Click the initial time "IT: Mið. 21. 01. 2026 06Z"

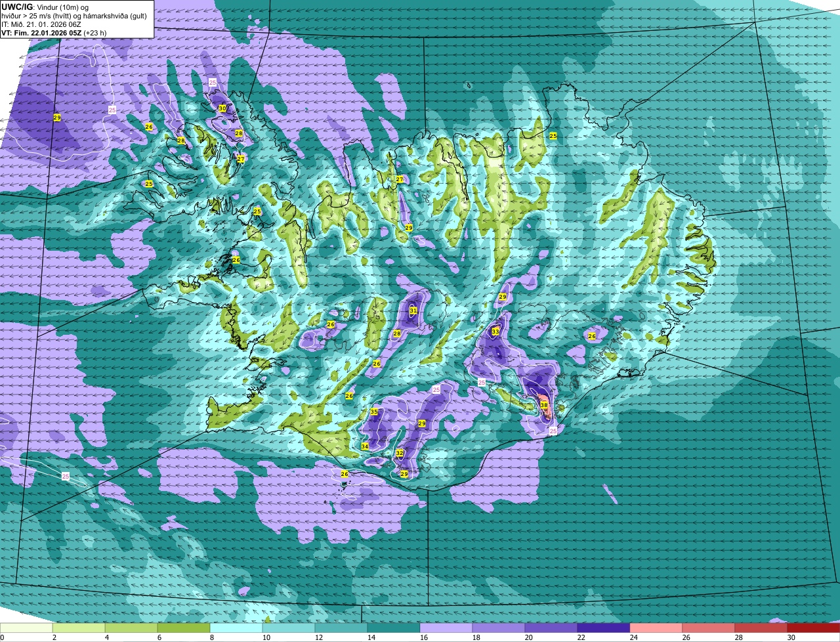click(41, 24)
